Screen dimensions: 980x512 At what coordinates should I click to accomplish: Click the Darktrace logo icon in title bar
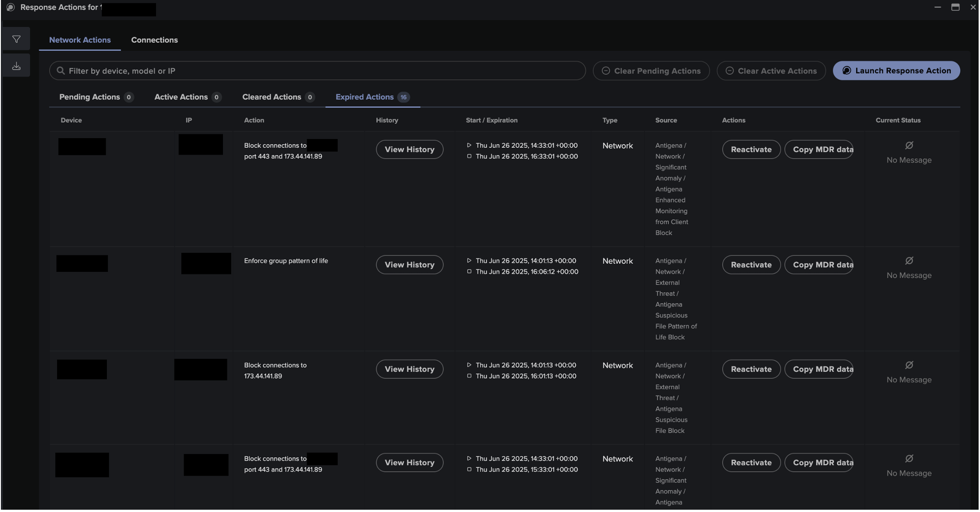[11, 7]
